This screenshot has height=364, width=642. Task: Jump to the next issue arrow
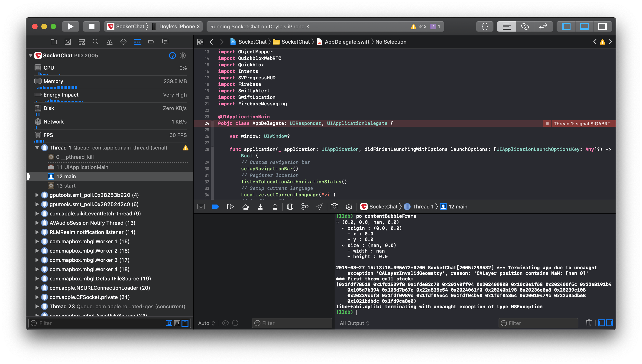click(x=610, y=42)
